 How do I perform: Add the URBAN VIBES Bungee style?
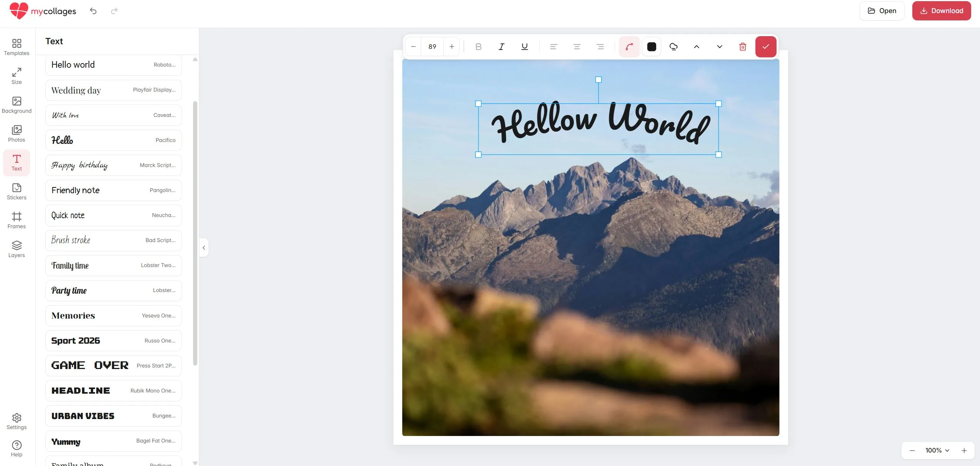[x=113, y=416]
